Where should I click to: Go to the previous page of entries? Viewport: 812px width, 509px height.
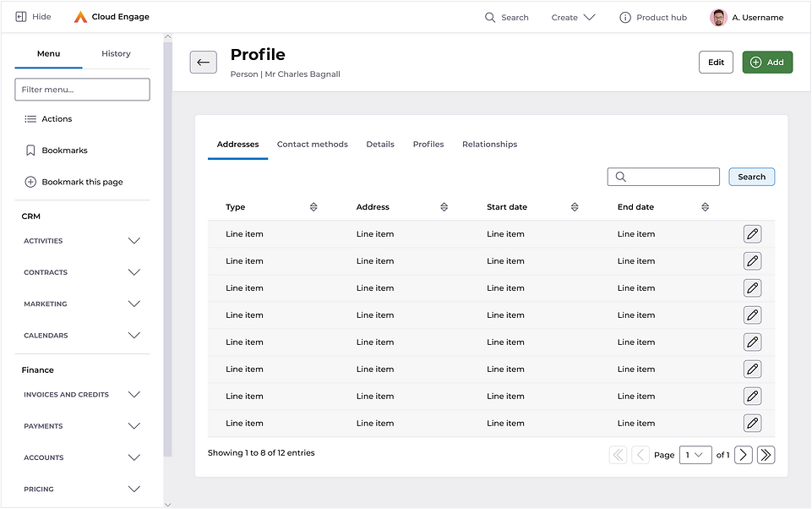pyautogui.click(x=640, y=455)
